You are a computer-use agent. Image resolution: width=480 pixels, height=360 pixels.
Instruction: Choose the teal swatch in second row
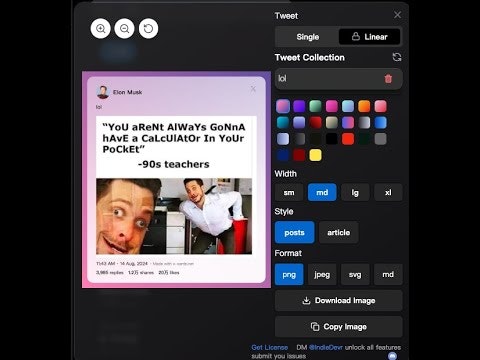pyautogui.click(x=283, y=123)
